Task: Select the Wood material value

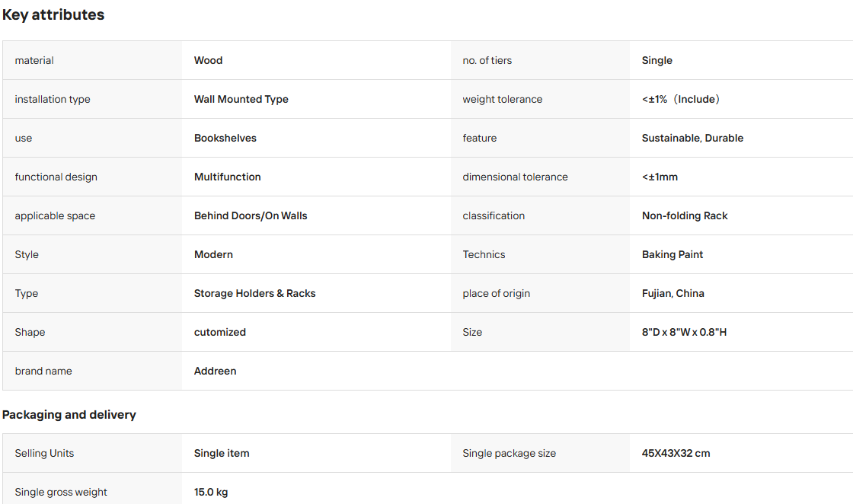Action: pos(209,60)
